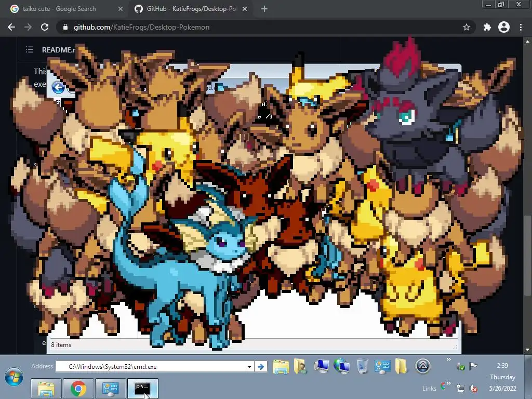Viewport: 532px width, 399px height.
Task: Switch to cmd.exe taskbar button
Action: click(142, 389)
